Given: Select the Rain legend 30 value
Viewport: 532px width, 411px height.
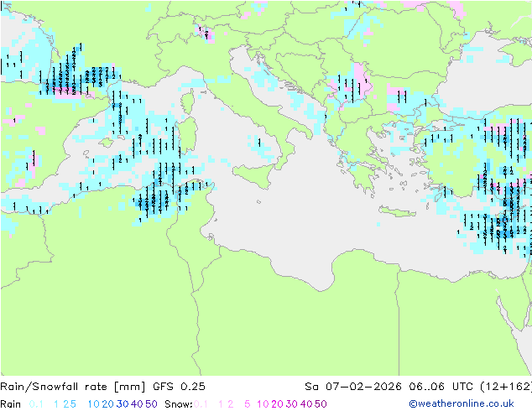Looking at the screenshot, I should 123,404.
